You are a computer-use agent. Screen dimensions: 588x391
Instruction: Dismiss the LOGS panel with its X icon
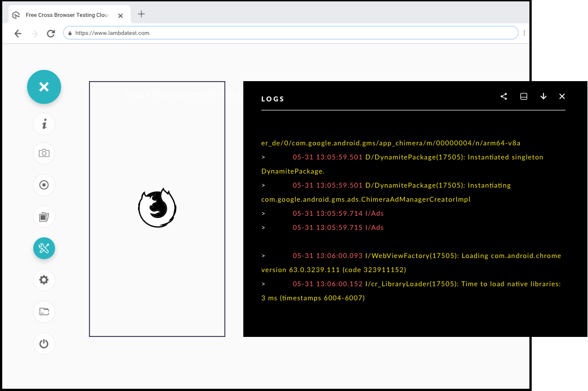pyautogui.click(x=562, y=96)
